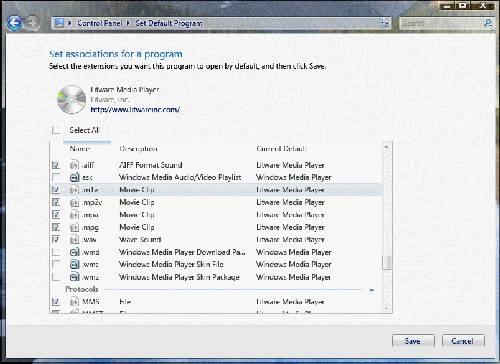Check the .wmz extension checkbox
This screenshot has height=364, width=500.
[56, 277]
